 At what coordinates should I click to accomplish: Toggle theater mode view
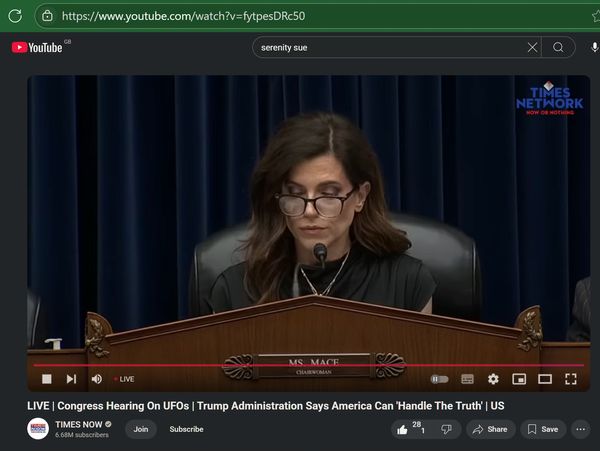pos(545,379)
